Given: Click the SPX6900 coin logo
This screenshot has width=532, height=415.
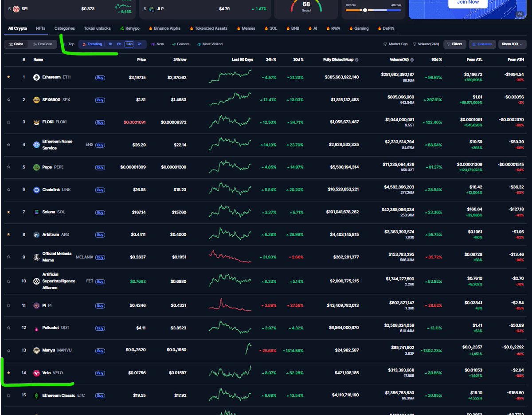Looking at the screenshot, I should coord(36,100).
